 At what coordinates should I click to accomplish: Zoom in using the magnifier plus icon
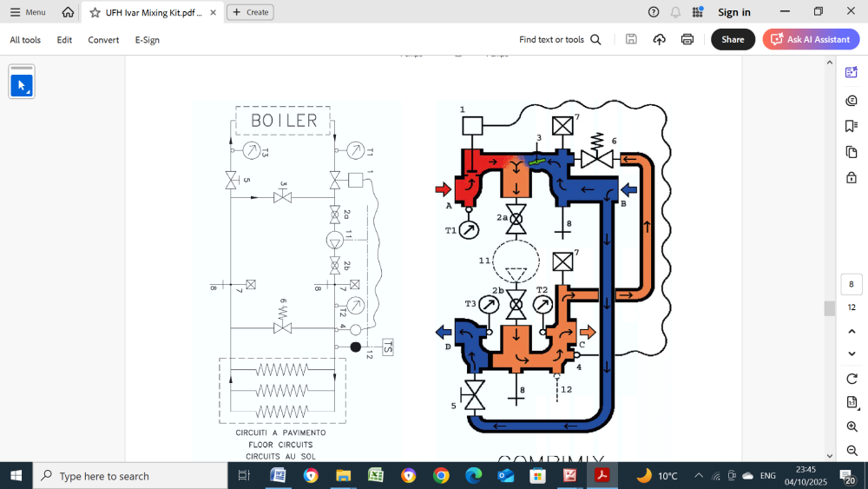852,426
